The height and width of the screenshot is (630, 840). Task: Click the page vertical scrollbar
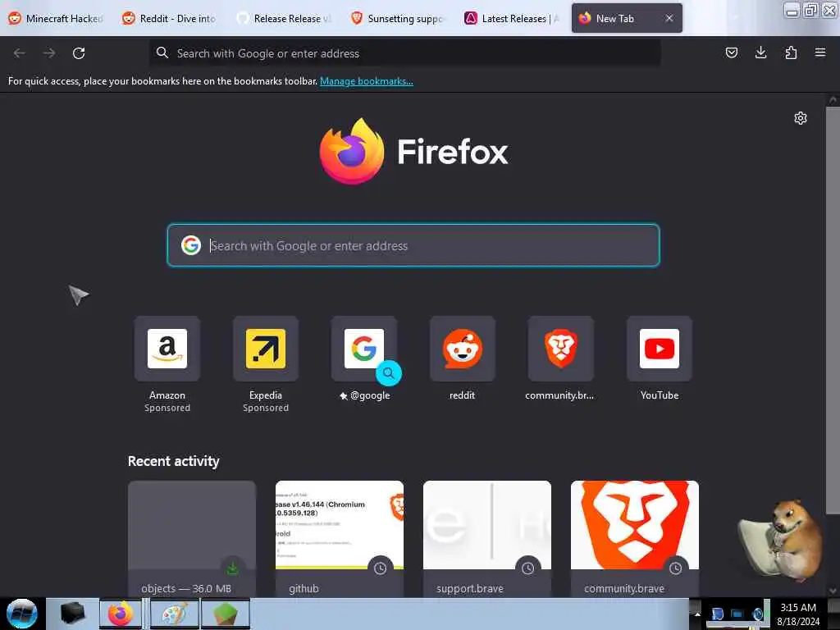[833, 311]
